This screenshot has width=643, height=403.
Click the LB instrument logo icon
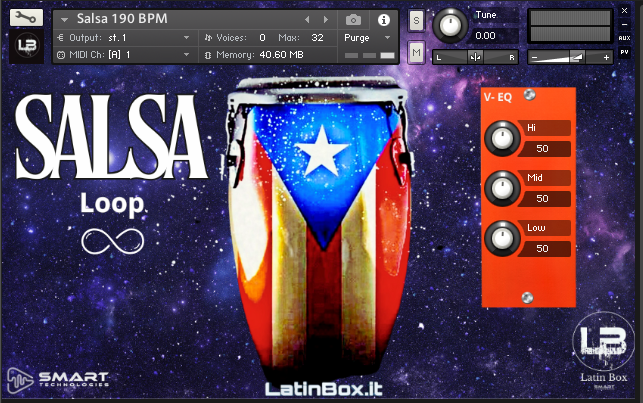(x=27, y=46)
